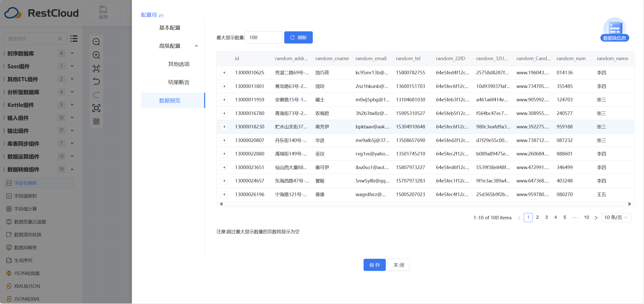Click the cell 蒋芳伊
Image resolution: width=644 pixels, height=304 pixels.
[x=322, y=127]
